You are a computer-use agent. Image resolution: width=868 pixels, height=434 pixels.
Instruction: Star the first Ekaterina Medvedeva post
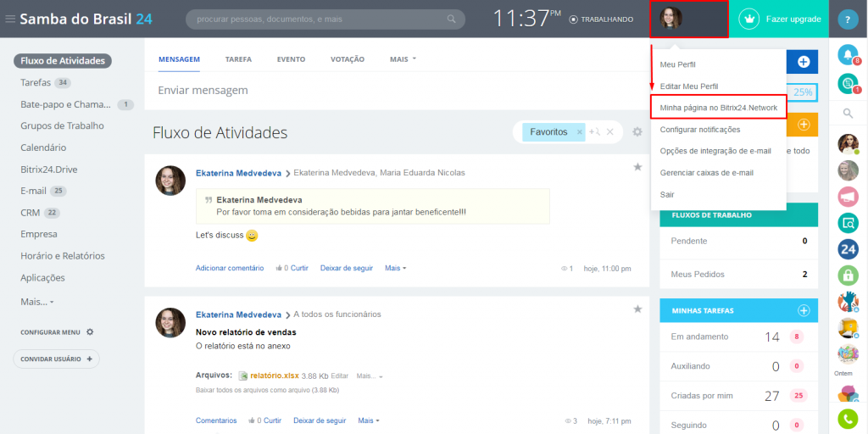(x=637, y=167)
